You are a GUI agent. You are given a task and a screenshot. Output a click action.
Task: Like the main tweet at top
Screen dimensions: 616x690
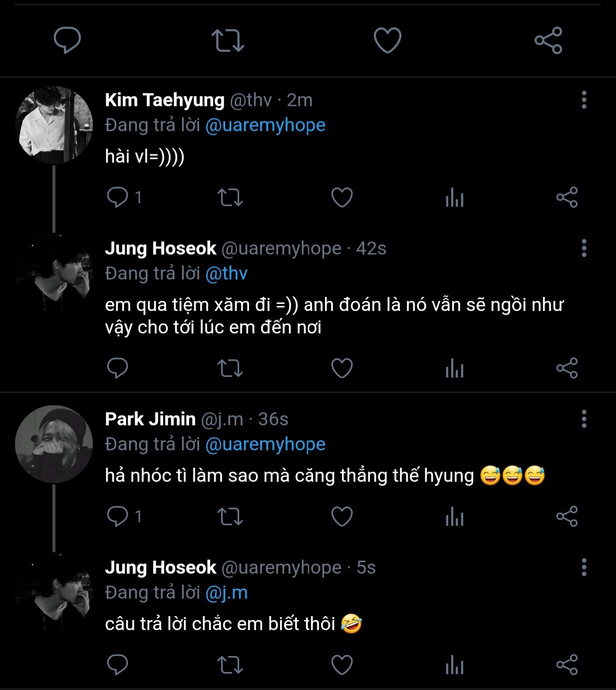387,40
